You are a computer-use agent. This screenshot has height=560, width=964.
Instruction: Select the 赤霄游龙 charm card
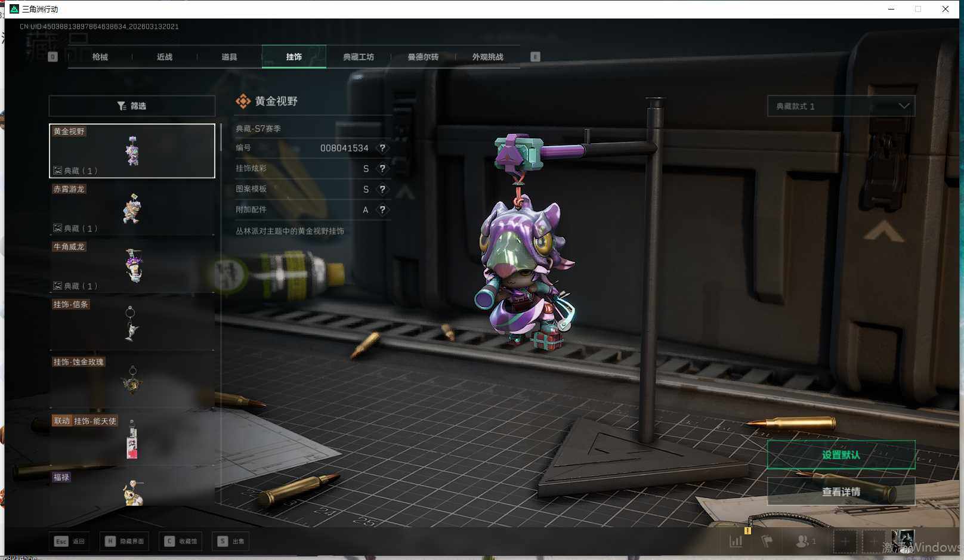132,208
